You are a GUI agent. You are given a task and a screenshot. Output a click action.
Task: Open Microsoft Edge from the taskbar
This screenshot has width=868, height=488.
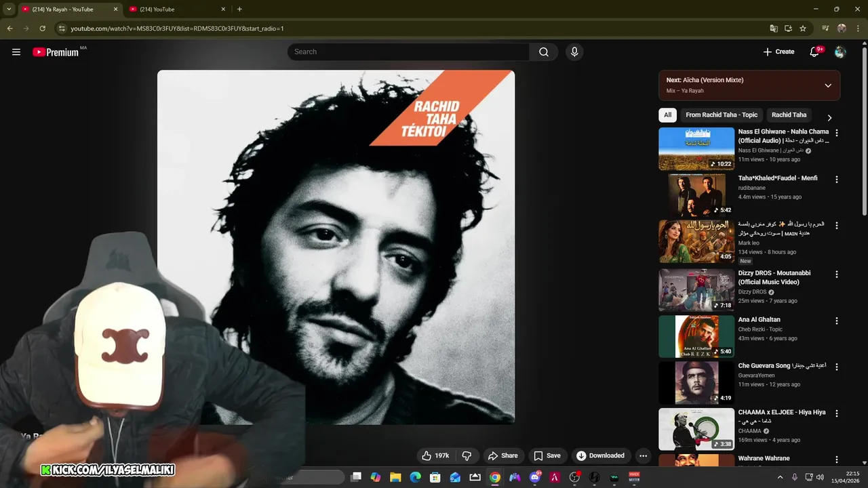coord(415,477)
